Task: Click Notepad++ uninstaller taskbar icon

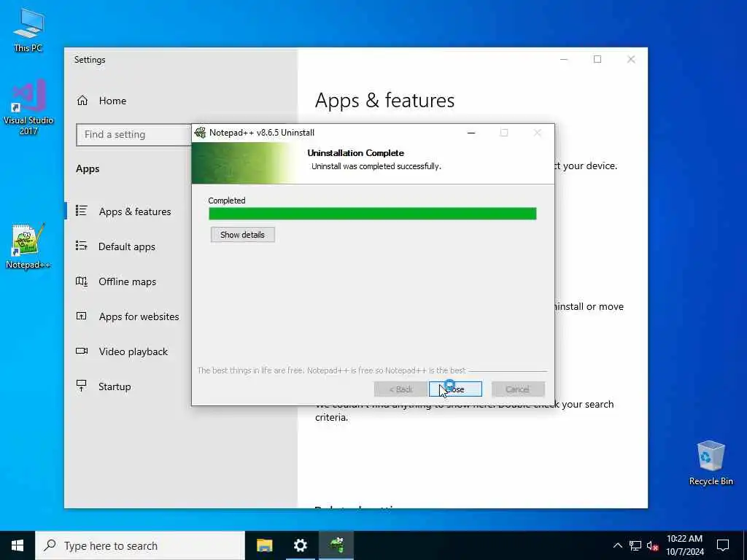Action: pos(336,545)
